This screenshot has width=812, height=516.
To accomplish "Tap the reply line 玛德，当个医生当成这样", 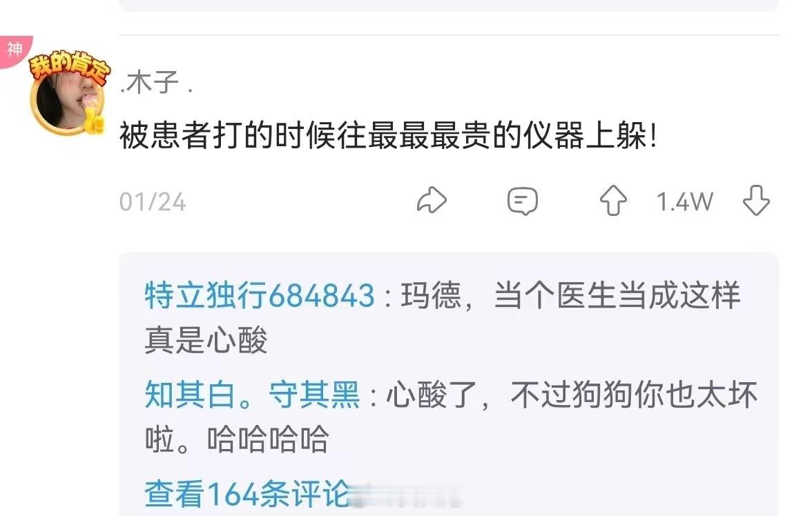I will [x=570, y=295].
